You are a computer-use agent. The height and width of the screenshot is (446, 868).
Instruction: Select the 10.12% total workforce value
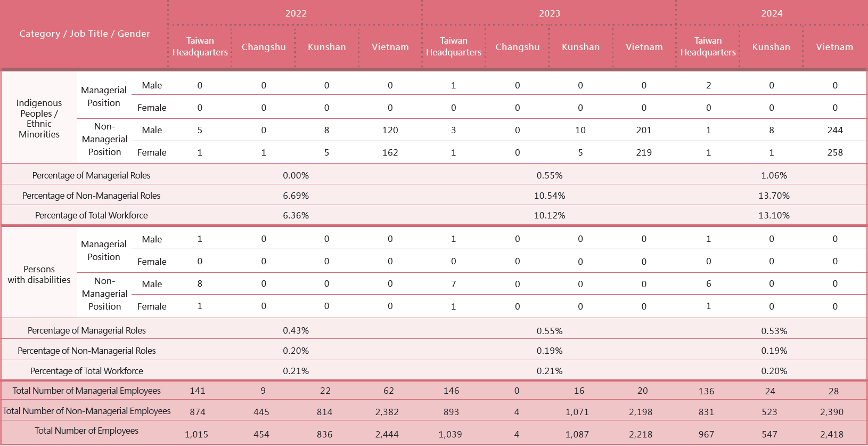549,215
